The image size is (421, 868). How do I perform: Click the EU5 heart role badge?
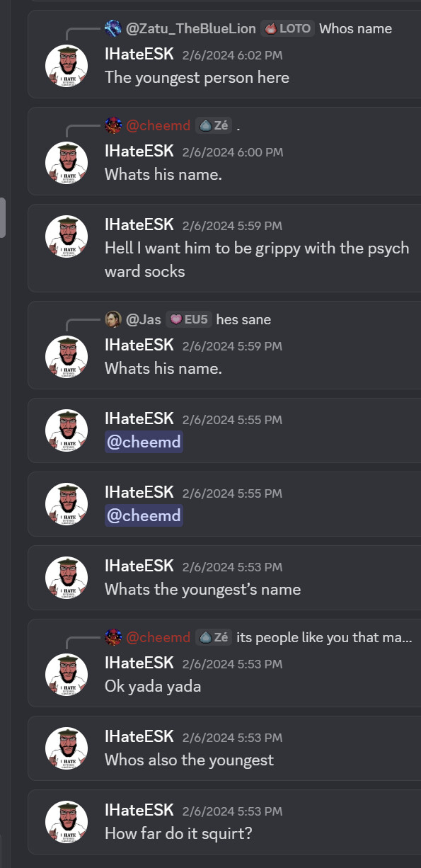tap(188, 319)
